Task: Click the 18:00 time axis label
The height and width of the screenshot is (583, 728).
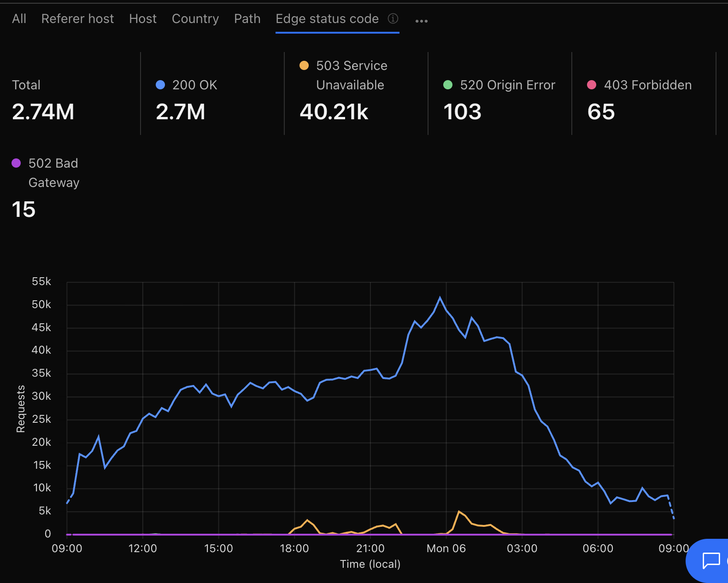Action: (x=294, y=548)
